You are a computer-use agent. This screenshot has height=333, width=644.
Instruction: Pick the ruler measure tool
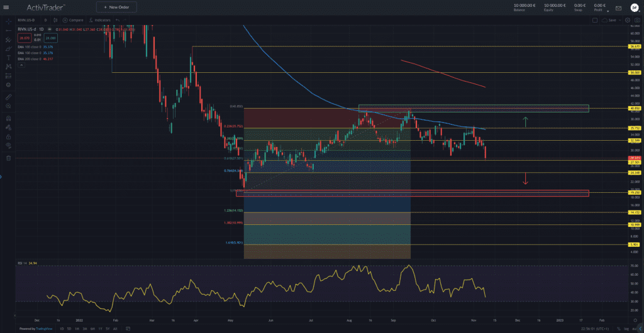(8, 97)
